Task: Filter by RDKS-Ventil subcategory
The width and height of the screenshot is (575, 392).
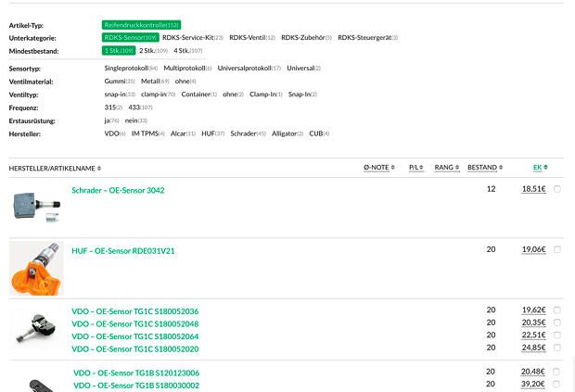Action: [x=252, y=37]
